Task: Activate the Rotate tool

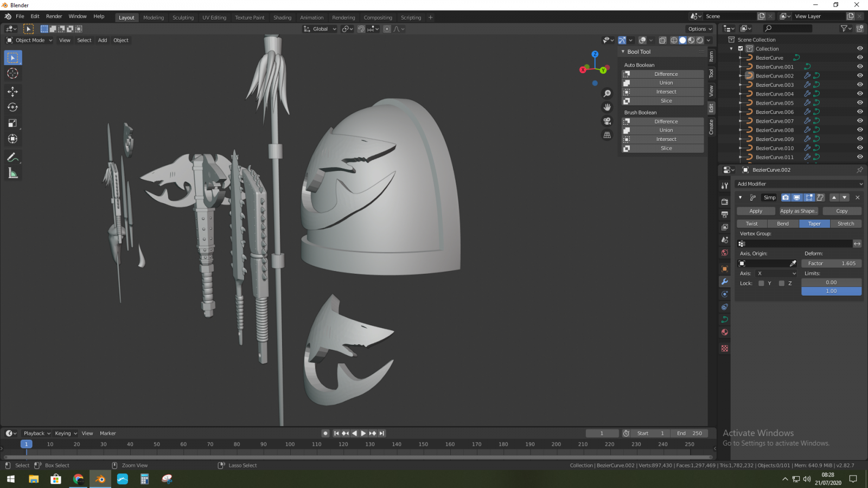Action: [12, 107]
